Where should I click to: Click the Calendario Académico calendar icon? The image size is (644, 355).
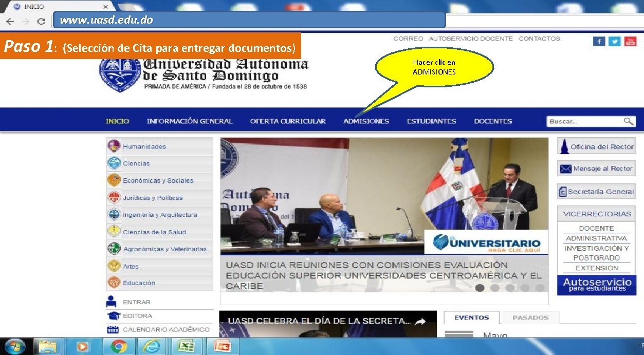click(113, 329)
